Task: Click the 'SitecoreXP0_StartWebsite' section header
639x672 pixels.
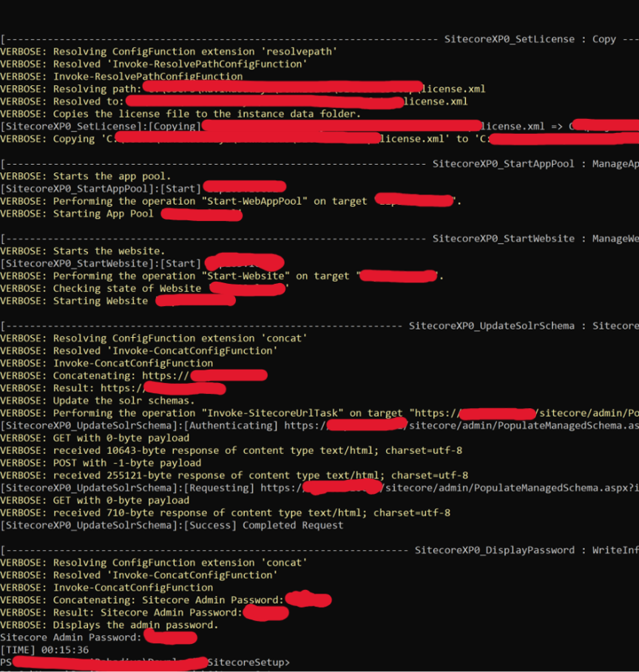Action: tap(319, 238)
